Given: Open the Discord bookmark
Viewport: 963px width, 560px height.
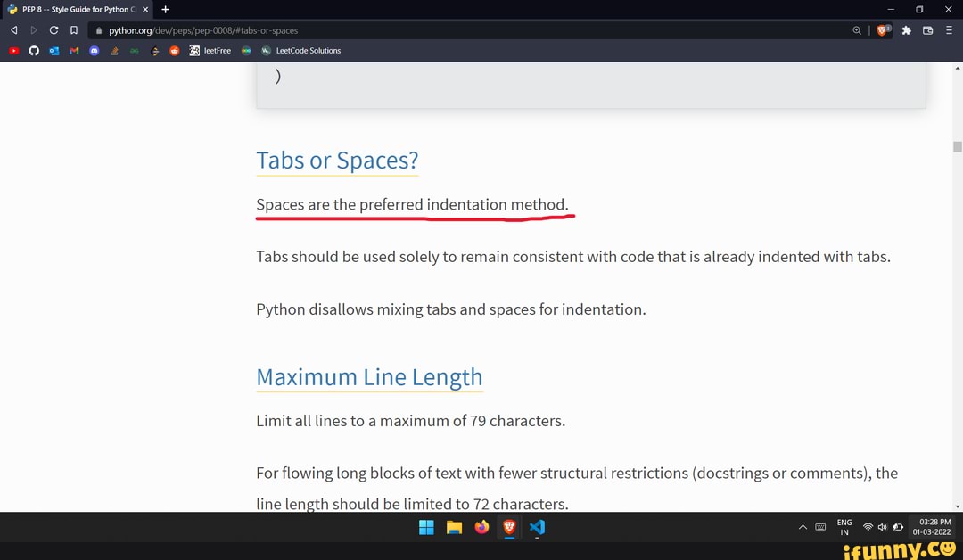Looking at the screenshot, I should (x=94, y=51).
